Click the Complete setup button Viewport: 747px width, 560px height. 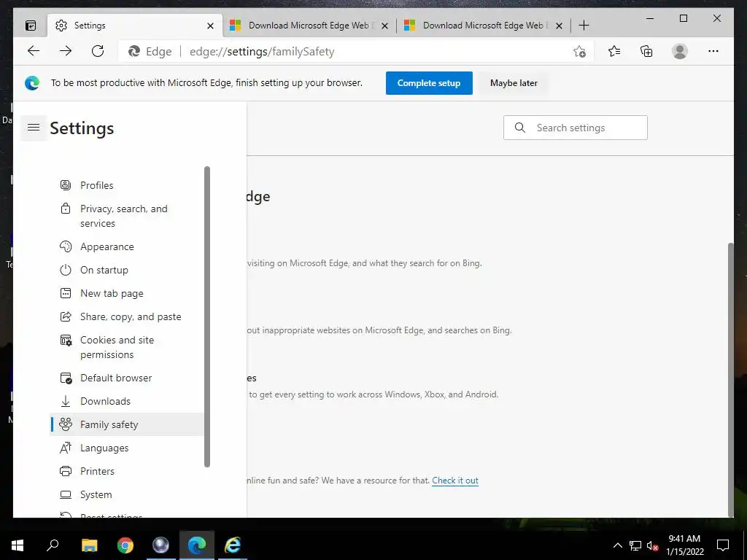pos(429,83)
